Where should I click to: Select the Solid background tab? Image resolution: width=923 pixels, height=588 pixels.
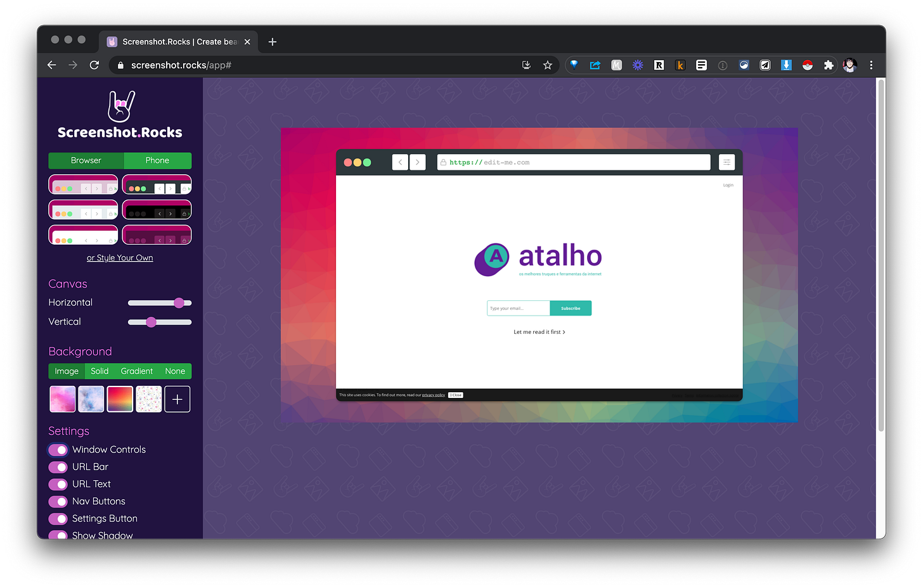pos(100,371)
